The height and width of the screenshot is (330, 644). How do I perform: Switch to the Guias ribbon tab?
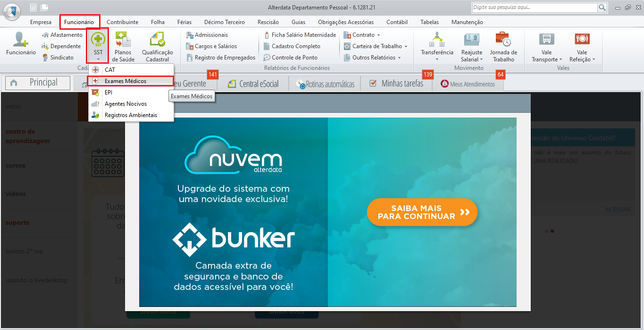[x=299, y=22]
